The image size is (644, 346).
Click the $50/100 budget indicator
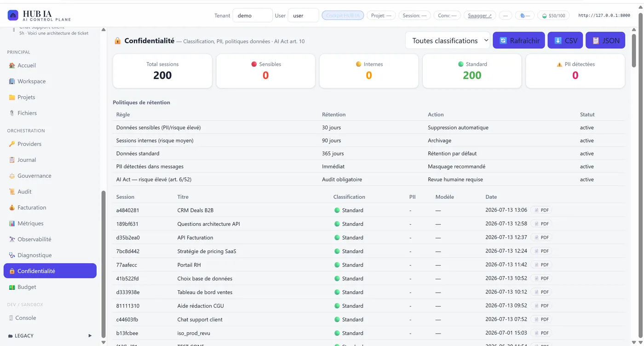click(x=553, y=15)
